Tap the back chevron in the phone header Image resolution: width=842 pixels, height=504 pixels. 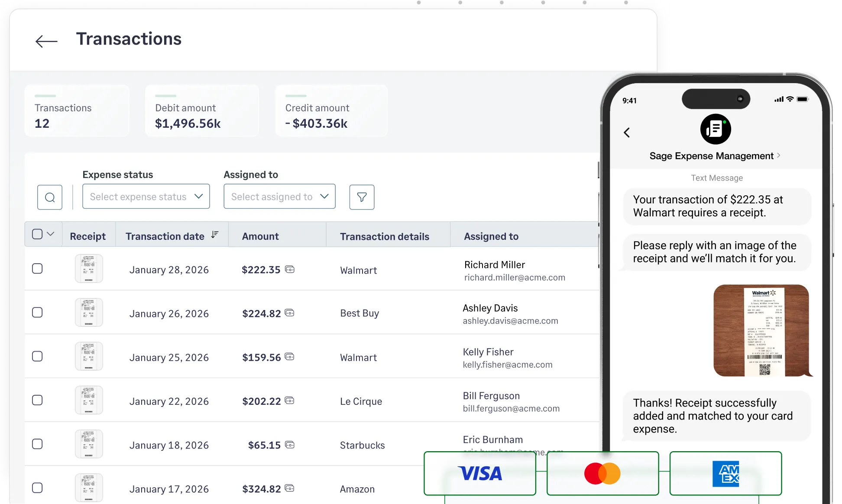click(x=627, y=132)
